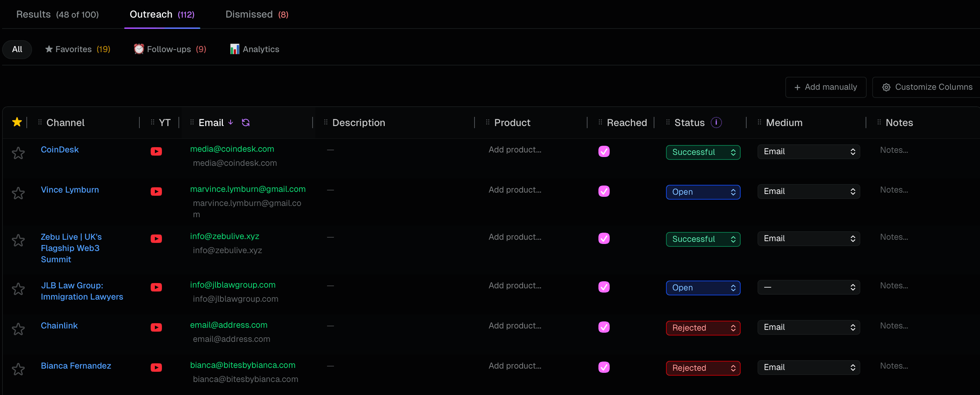Select the All filter pill
This screenshot has width=980, height=395.
click(17, 49)
